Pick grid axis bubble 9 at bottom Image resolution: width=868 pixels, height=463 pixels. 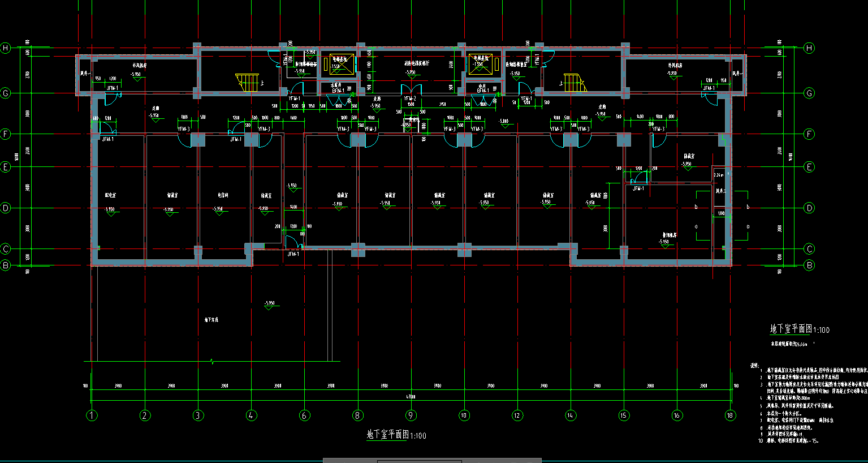[x=411, y=415]
